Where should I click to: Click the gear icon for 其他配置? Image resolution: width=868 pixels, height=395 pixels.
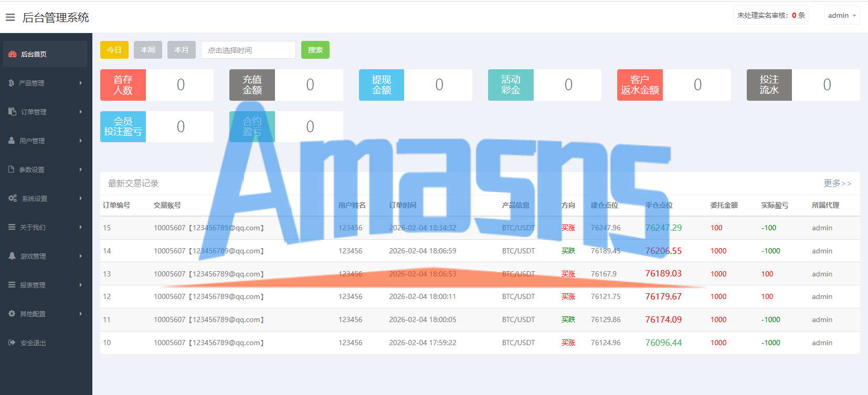point(12,314)
